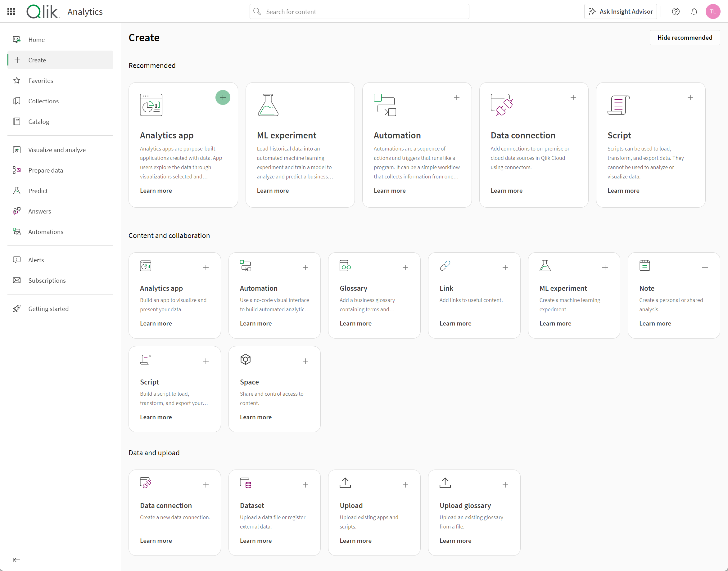Click the Automations sidebar icon
728x571 pixels.
tap(17, 232)
